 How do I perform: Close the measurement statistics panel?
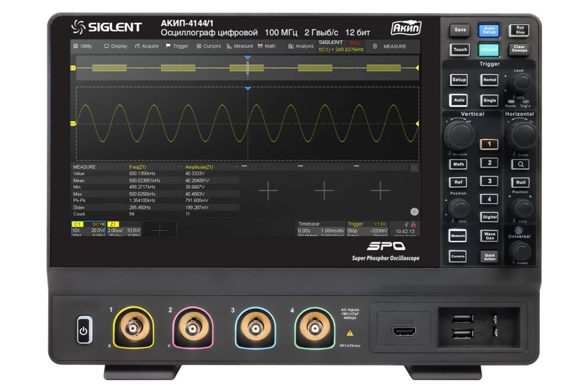click(414, 168)
